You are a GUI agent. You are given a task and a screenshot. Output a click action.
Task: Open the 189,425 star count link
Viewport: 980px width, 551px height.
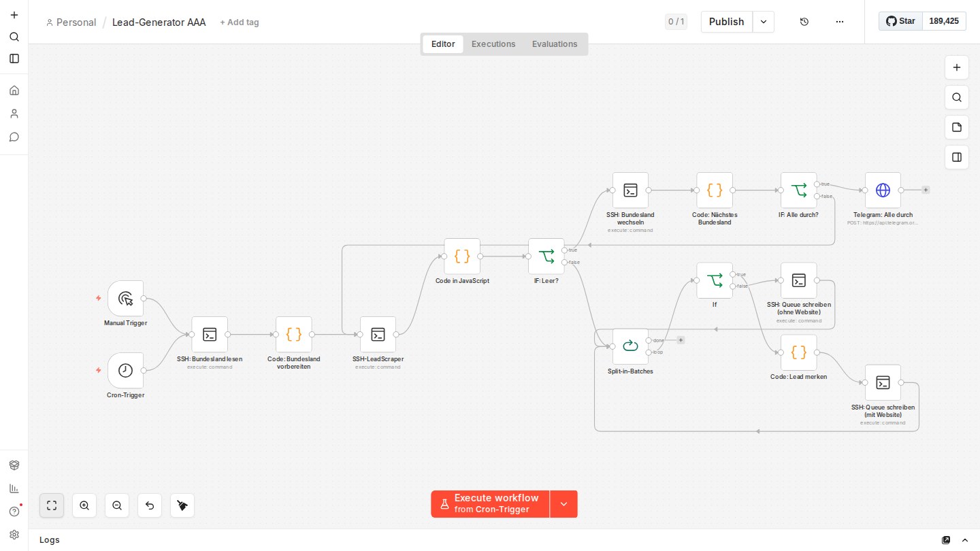pyautogui.click(x=944, y=21)
